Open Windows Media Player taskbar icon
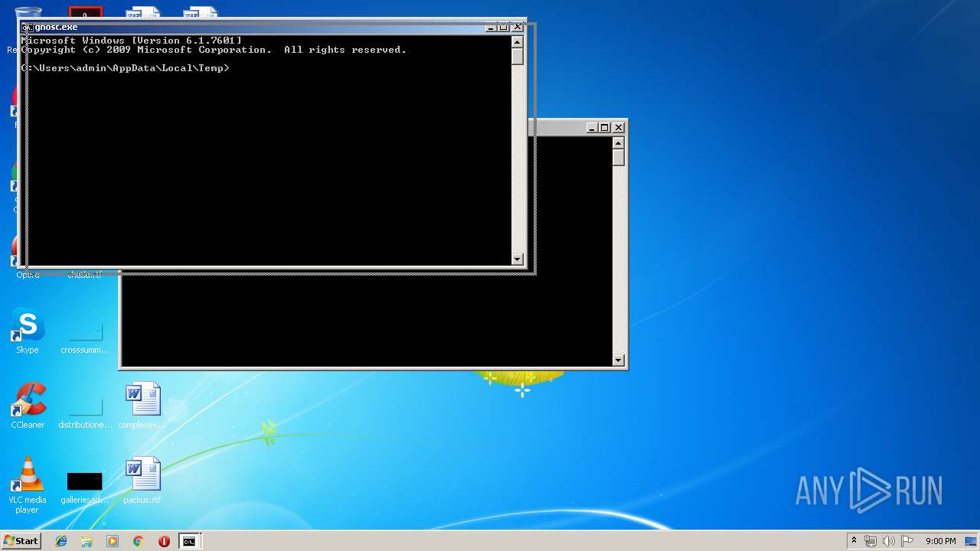Viewport: 980px width, 551px height. coord(113,541)
